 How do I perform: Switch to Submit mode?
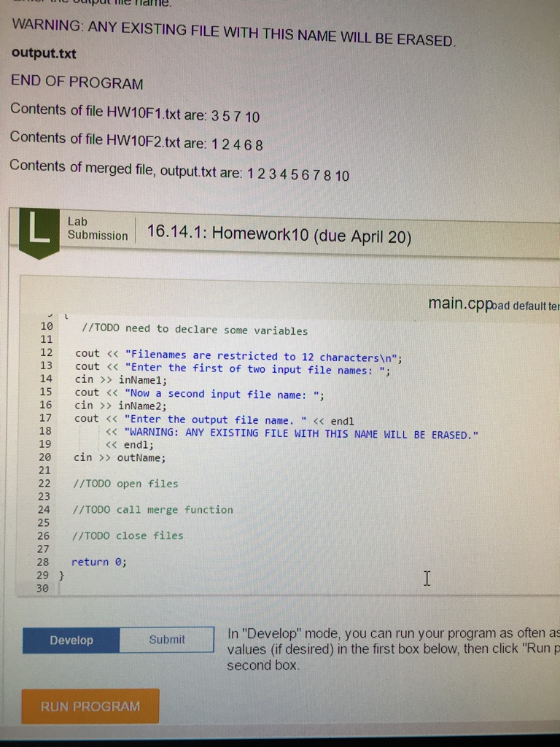[x=167, y=639]
